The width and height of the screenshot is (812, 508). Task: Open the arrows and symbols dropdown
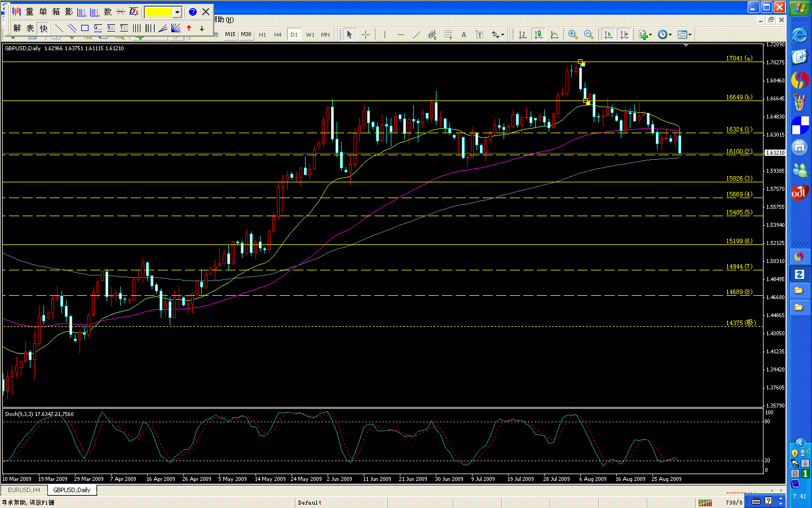(x=497, y=34)
